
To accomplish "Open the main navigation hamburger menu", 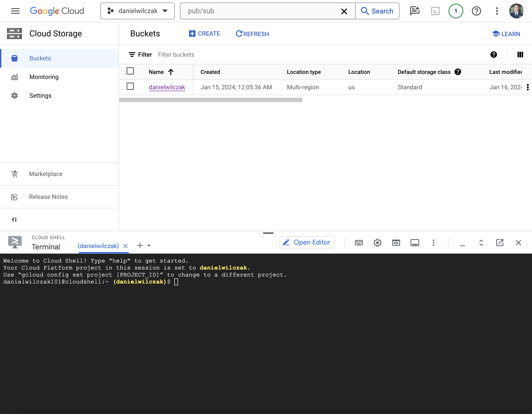I will pyautogui.click(x=15, y=11).
